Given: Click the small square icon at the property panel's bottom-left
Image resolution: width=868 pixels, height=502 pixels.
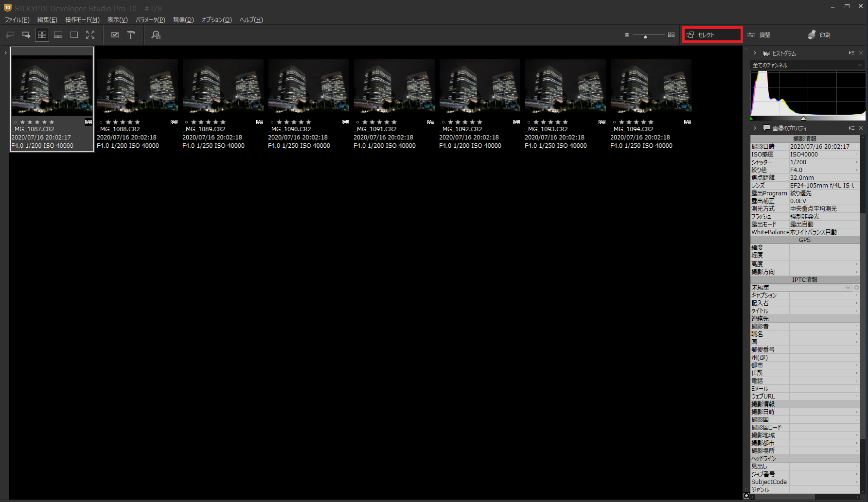Looking at the screenshot, I should click(746, 496).
